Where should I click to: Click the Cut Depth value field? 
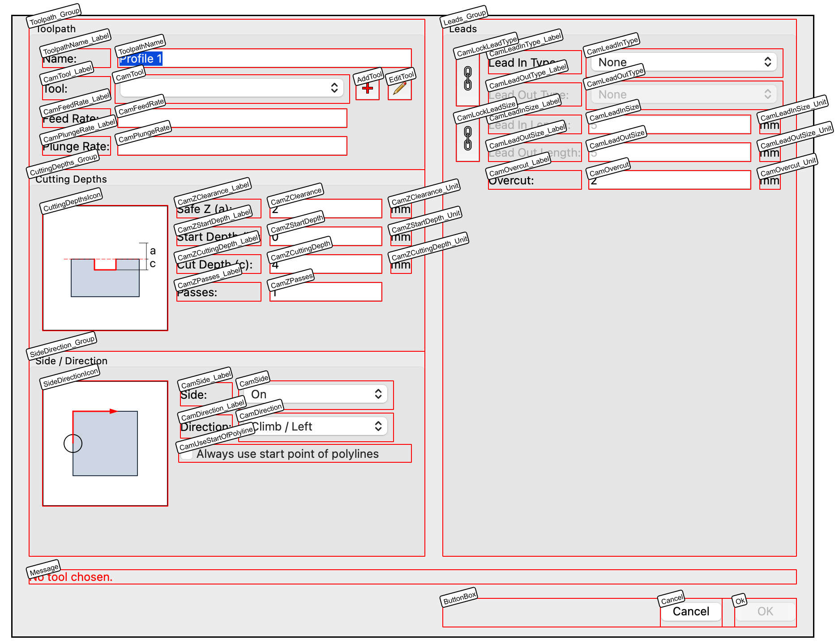point(325,264)
